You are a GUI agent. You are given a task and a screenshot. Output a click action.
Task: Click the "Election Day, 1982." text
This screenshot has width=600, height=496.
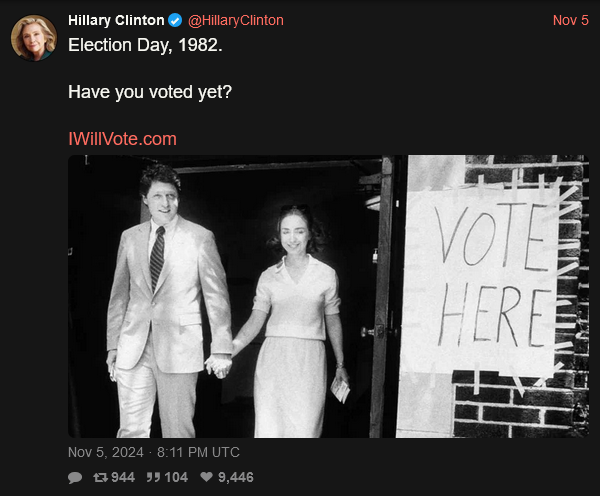[145, 45]
